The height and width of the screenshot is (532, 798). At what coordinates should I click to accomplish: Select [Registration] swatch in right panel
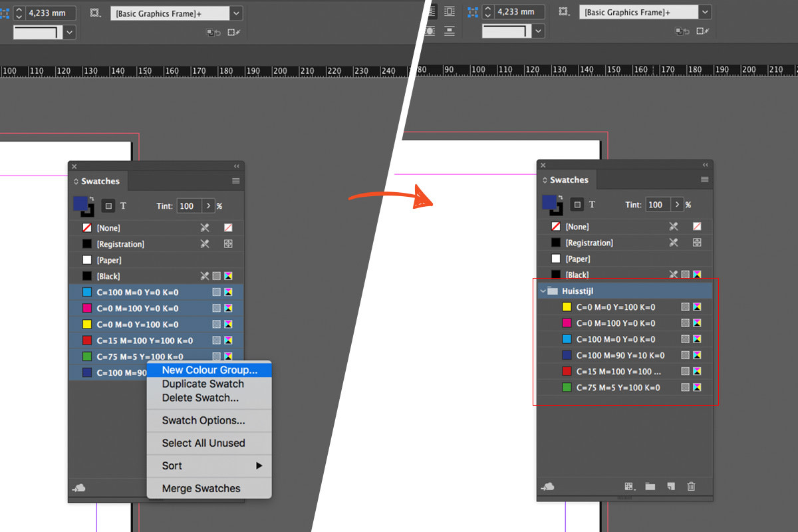(625, 243)
